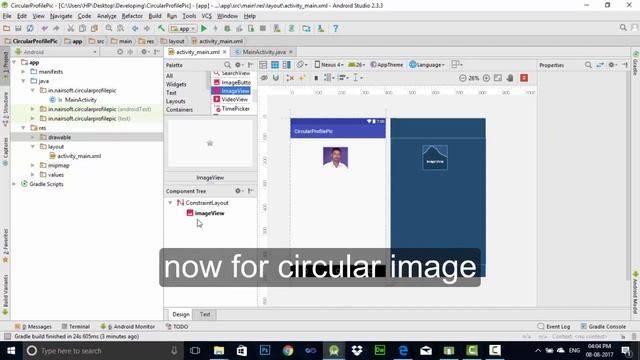Open the Navigate menu
Viewport: 640px width, 360px height.
pyautogui.click(x=61, y=16)
